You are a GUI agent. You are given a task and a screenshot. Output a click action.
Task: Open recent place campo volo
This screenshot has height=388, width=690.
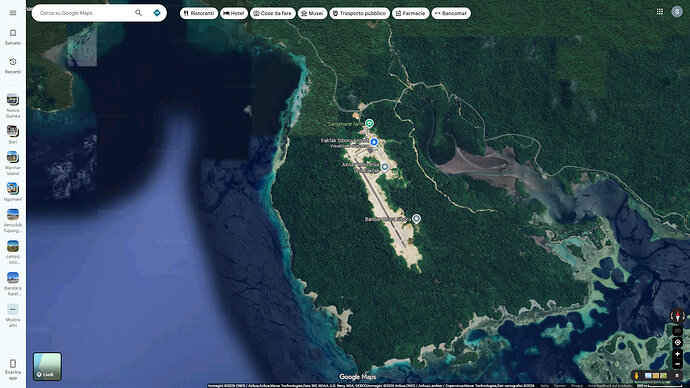13,253
